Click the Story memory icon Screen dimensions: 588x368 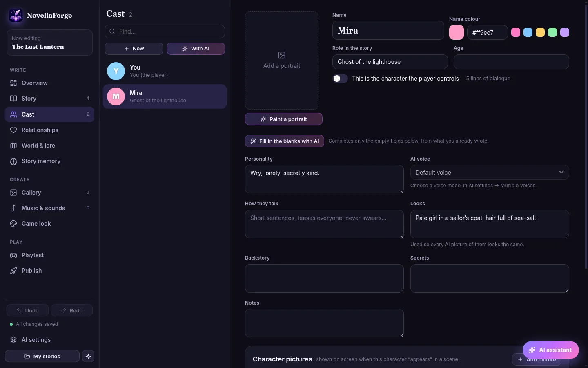tap(13, 161)
